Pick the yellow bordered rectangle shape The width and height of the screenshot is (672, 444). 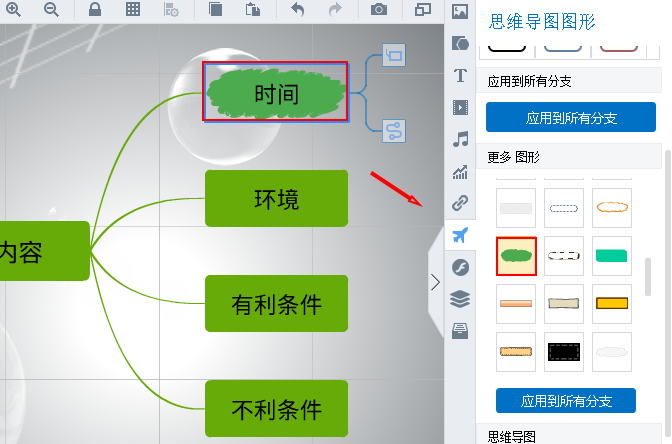tap(612, 303)
